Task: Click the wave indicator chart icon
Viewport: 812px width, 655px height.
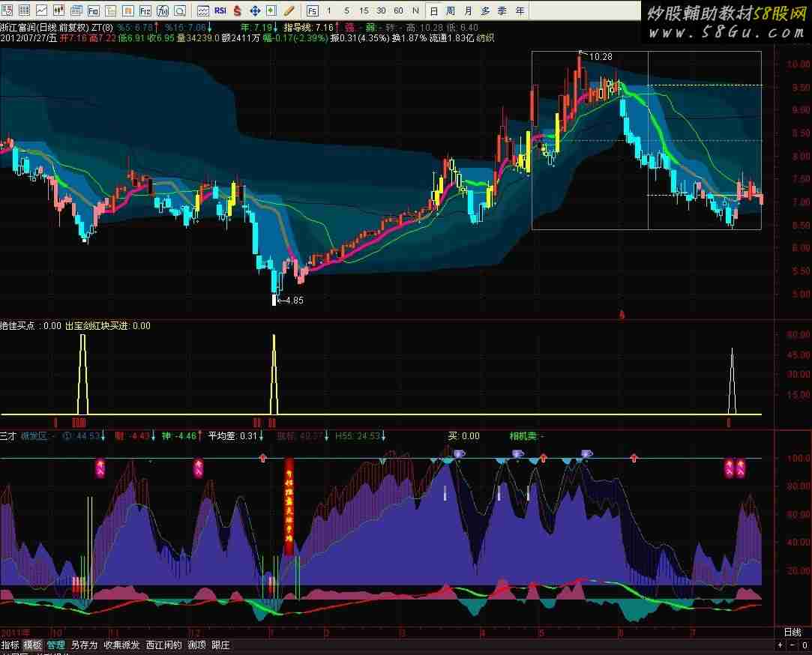Action: coord(203,10)
